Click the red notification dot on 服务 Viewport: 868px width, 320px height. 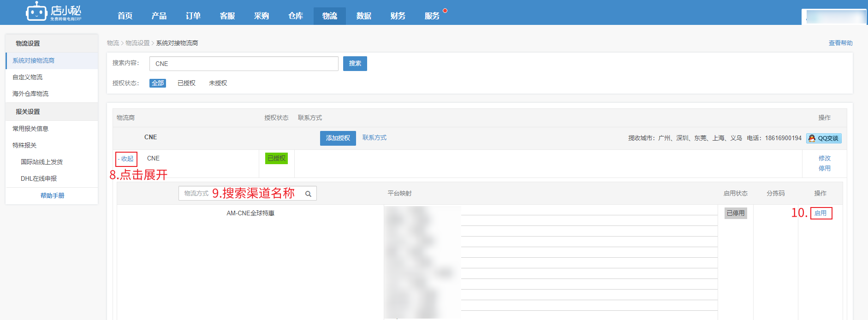[445, 10]
